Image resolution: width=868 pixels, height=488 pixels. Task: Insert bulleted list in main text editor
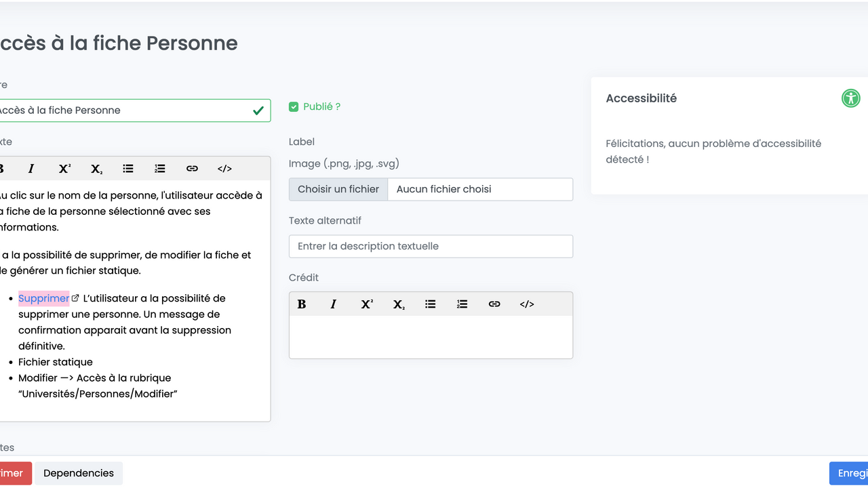point(128,169)
